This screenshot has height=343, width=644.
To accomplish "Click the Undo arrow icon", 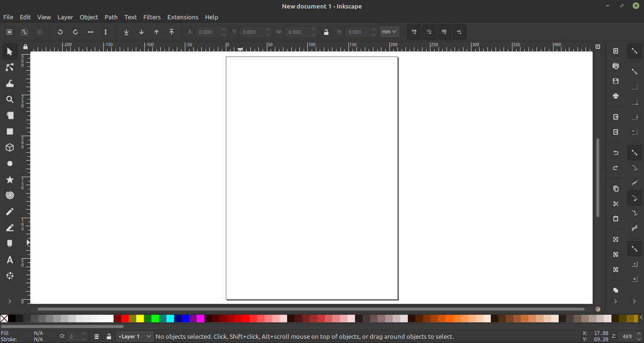I will point(616,153).
